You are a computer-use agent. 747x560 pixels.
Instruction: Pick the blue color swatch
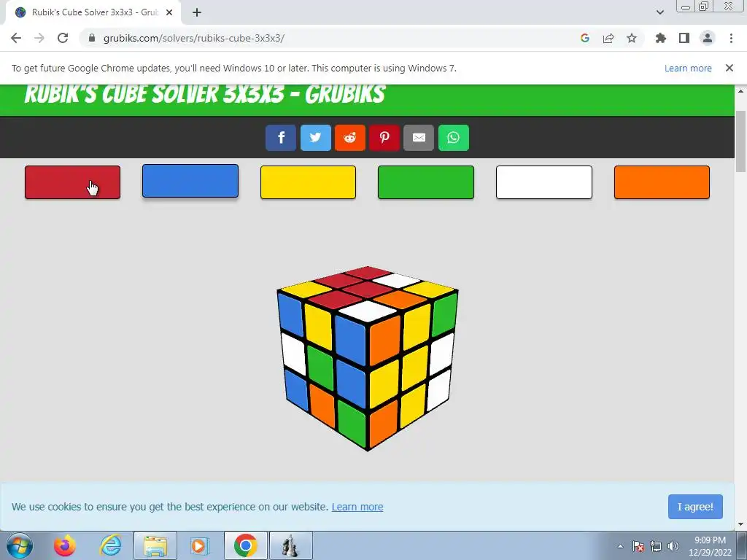(x=190, y=181)
